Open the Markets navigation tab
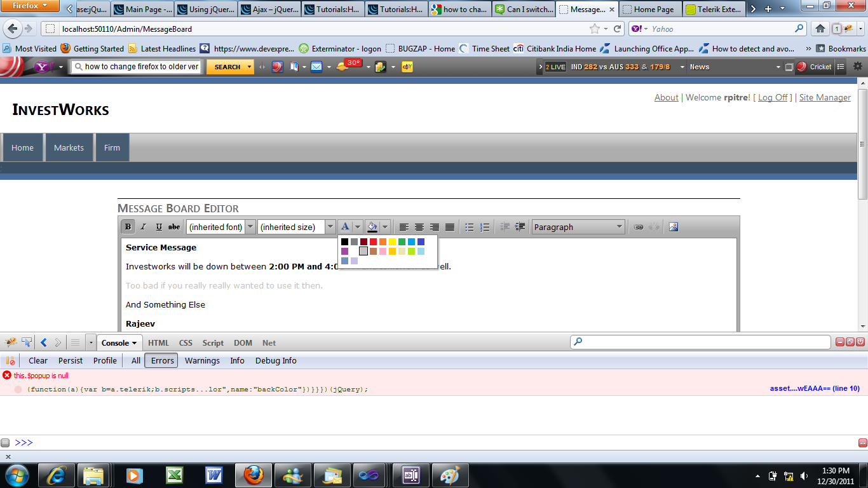The height and width of the screenshot is (488, 868). (69, 147)
